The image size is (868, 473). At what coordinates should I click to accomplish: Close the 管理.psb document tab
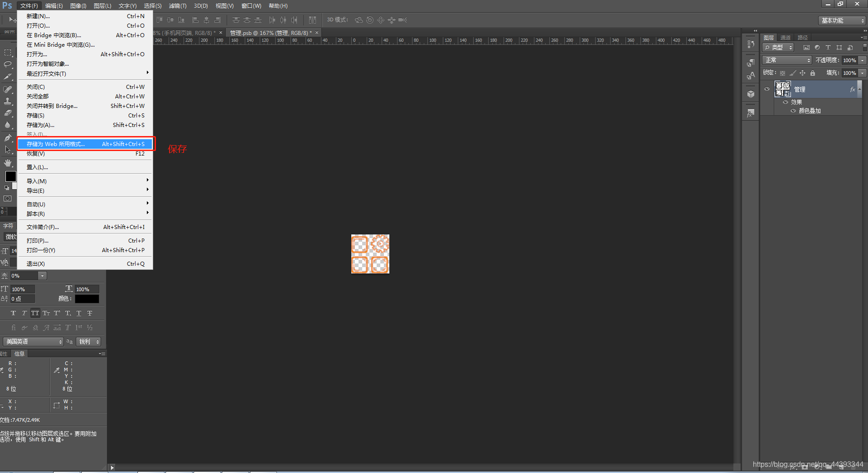(317, 33)
